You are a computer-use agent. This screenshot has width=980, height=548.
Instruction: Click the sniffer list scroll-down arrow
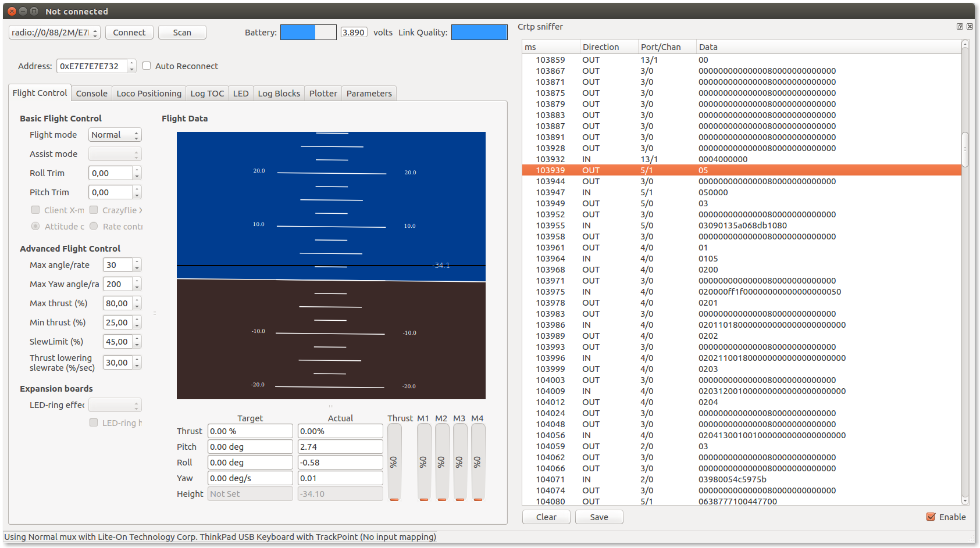pos(965,500)
